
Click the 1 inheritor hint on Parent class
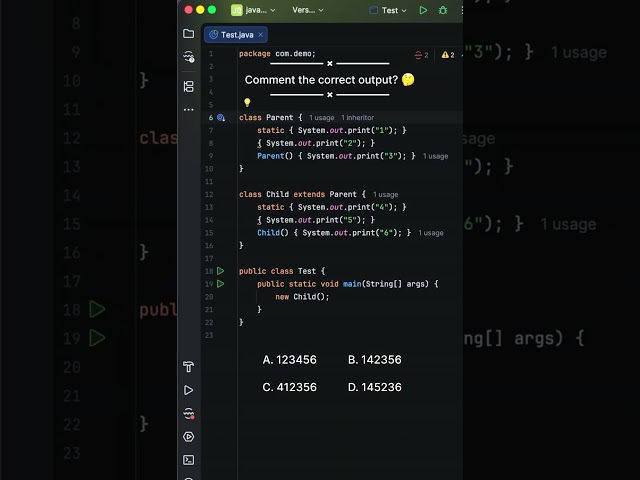(358, 118)
